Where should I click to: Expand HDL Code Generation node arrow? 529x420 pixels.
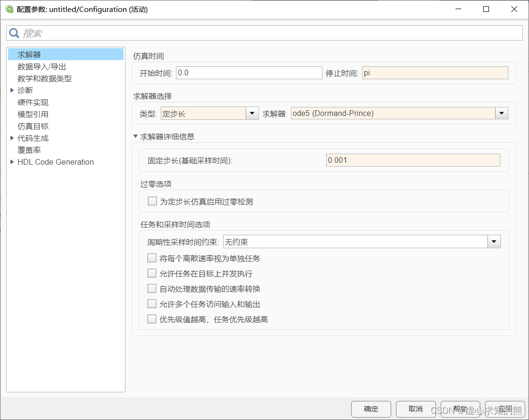(12, 162)
